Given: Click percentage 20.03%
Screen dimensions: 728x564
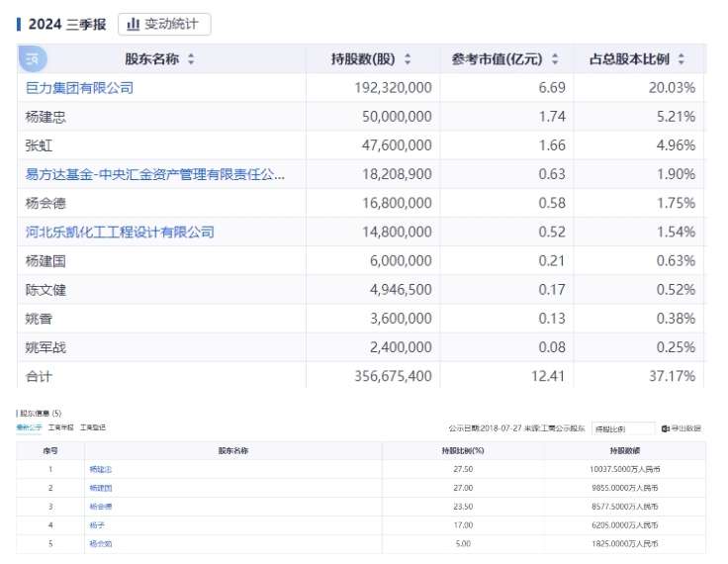Looking at the screenshot, I should click(x=672, y=88).
